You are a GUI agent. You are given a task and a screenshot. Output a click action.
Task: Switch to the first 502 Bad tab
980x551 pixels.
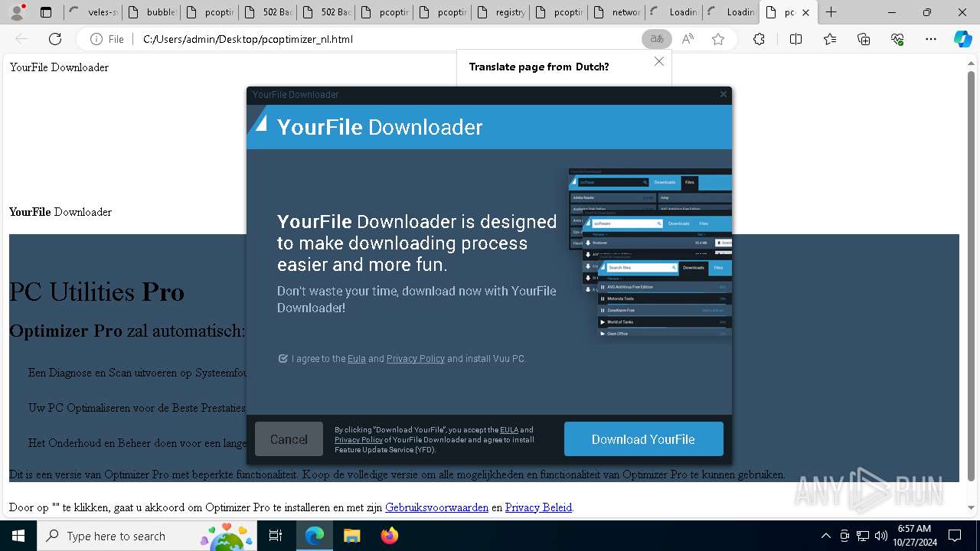[267, 12]
